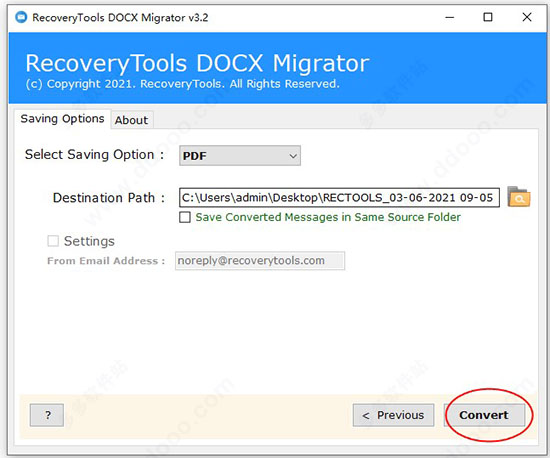Screen dimensions: 550x458
Task: Click the folder browse icon beside Destination Path
Action: 519,197
